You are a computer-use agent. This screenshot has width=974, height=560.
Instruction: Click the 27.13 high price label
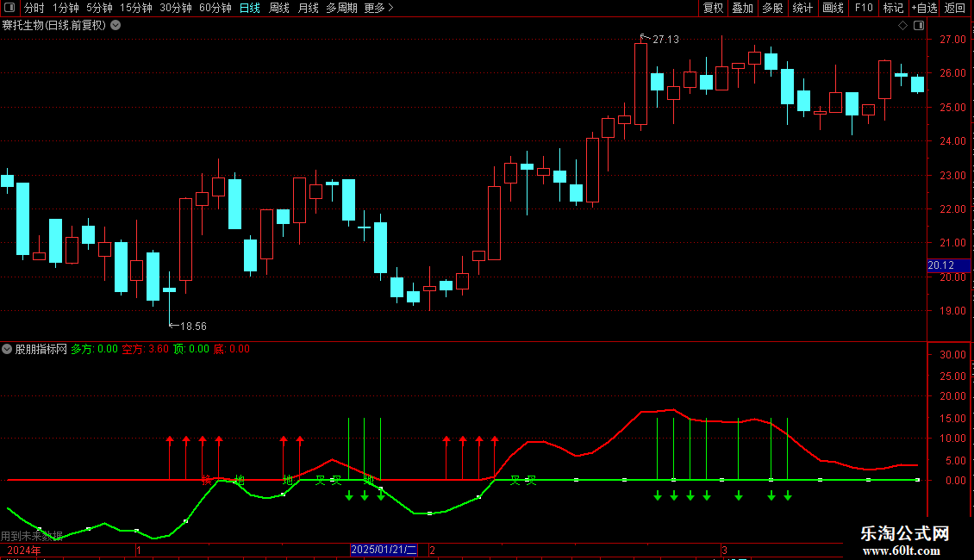point(666,39)
